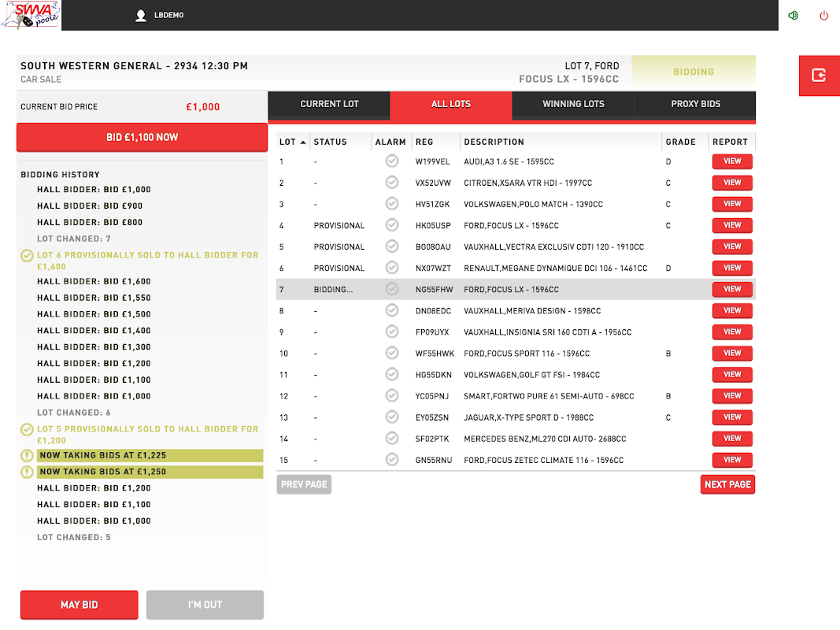The width and height of the screenshot is (840, 630).
Task: Click checkmark icon beside Lot 6 provisionally sold
Action: 27,255
